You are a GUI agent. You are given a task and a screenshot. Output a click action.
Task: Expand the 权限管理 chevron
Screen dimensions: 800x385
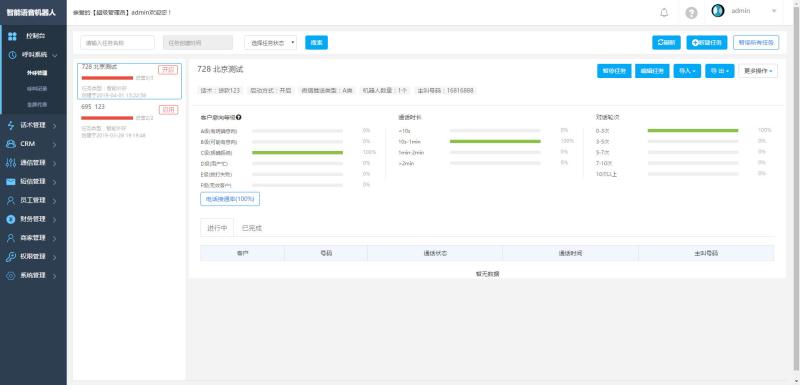click(55, 257)
